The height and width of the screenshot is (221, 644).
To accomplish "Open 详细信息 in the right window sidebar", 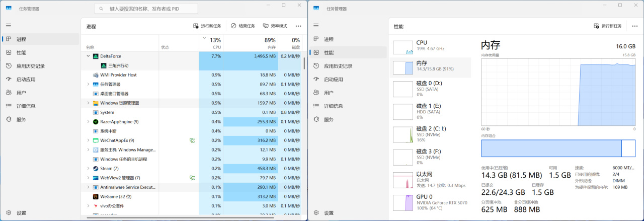I will click(x=348, y=106).
